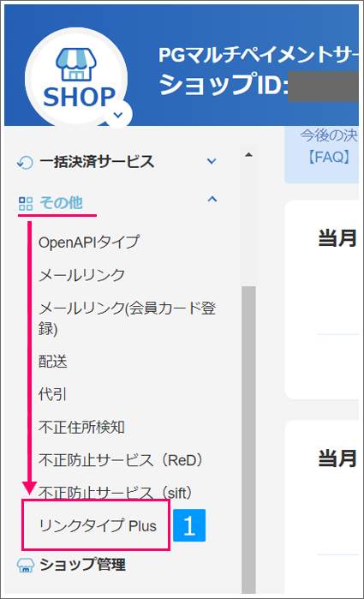Collapse the その他 section chevron
Screen dimensions: 364x599
coord(212,199)
